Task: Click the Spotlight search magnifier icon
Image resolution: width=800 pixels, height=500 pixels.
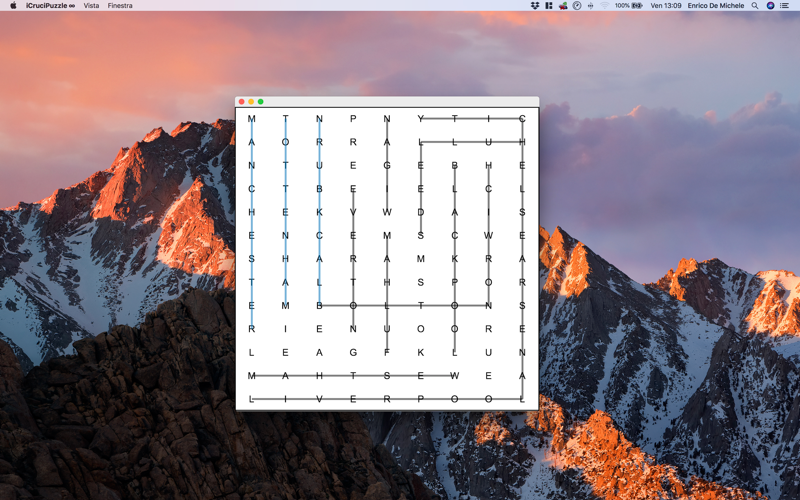Action: (x=755, y=6)
